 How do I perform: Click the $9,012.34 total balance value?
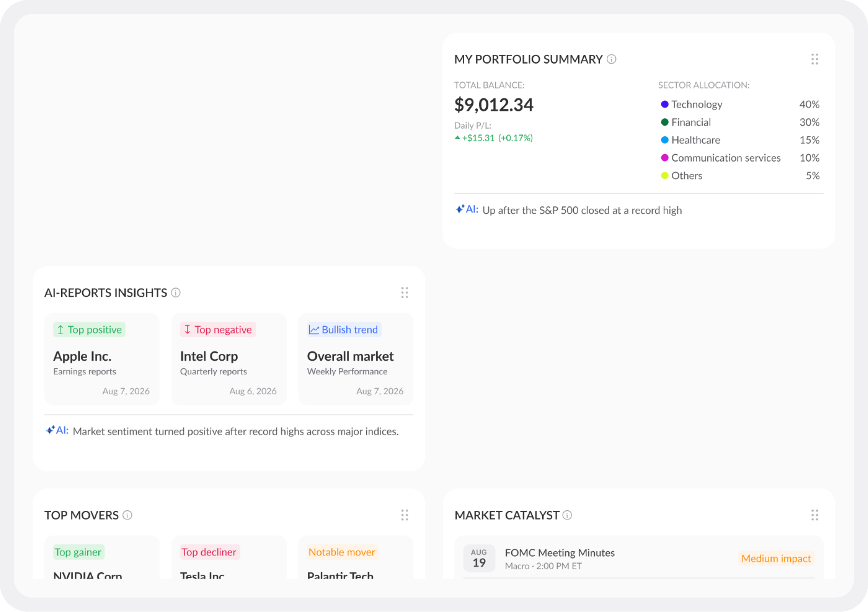[x=494, y=105]
